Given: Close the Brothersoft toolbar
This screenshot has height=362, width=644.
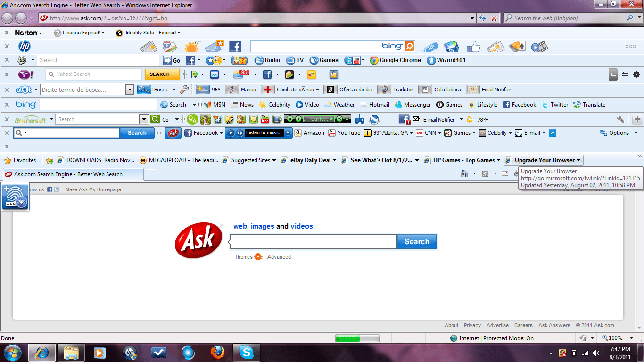Looking at the screenshot, I should point(7,120).
